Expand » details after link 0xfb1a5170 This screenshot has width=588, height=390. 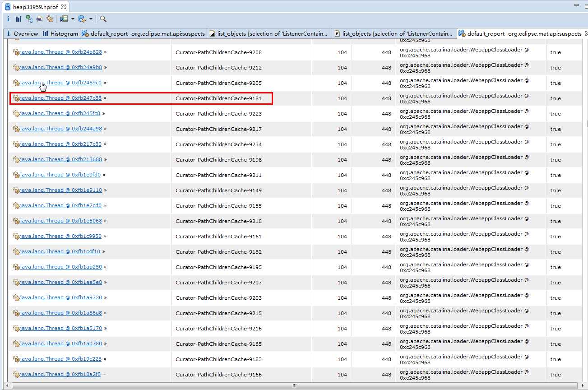pos(105,328)
